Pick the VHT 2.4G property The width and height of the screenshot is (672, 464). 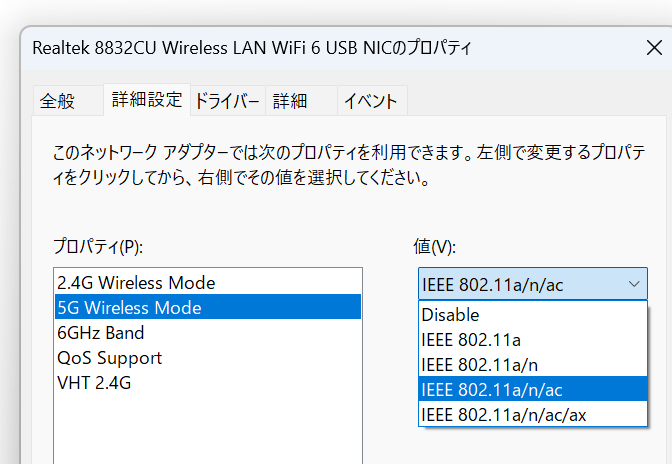pyautogui.click(x=208, y=383)
